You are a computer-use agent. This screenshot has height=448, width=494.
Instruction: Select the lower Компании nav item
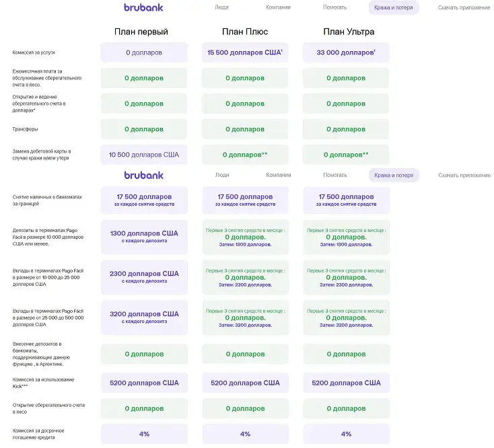[x=279, y=175]
